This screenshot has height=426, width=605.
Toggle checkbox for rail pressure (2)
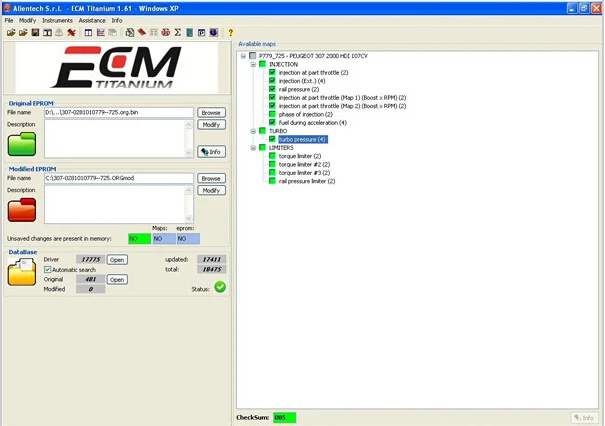[x=272, y=89]
